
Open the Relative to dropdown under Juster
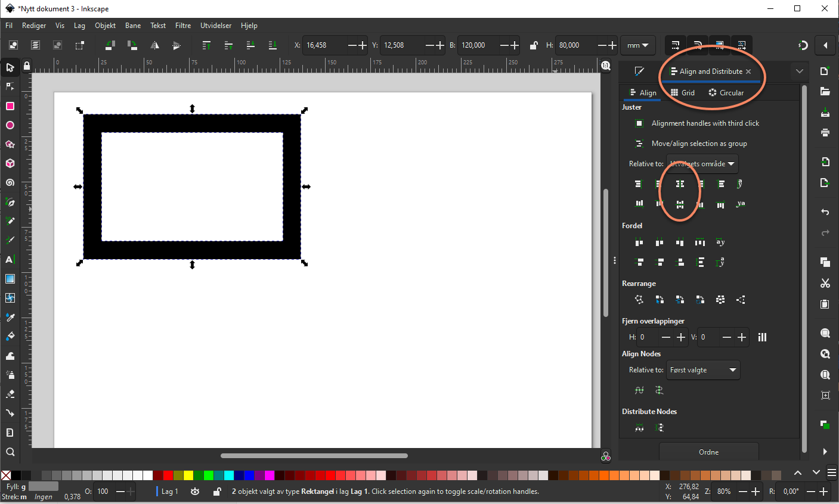coord(702,164)
